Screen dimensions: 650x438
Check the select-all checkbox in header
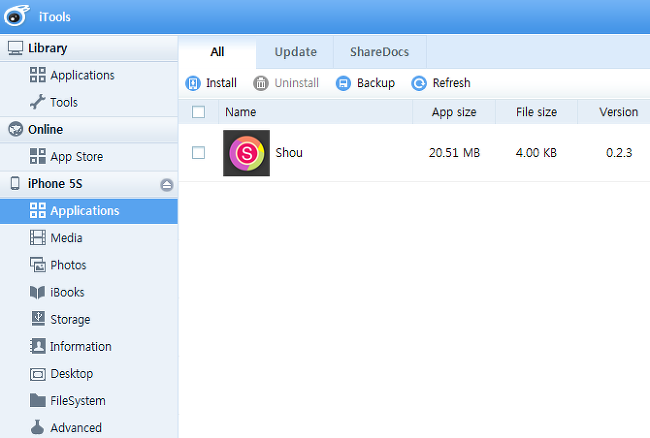(x=199, y=112)
